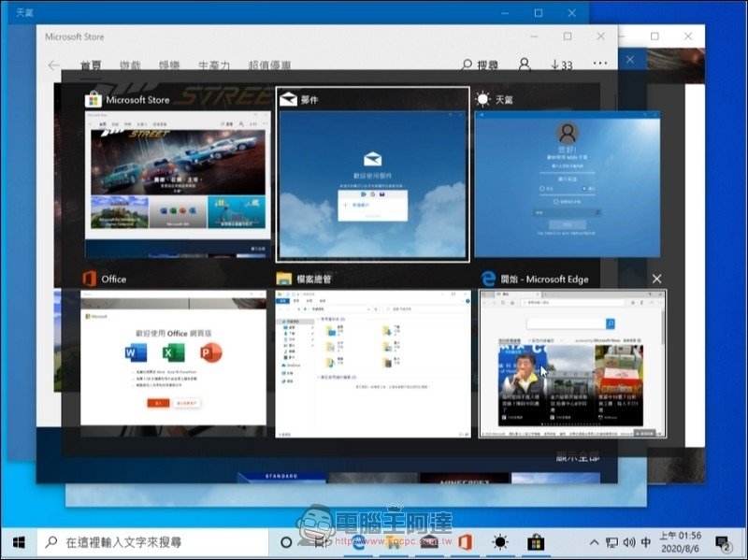Open the notification action center icon
The height and width of the screenshot is (560, 748).
point(724,542)
